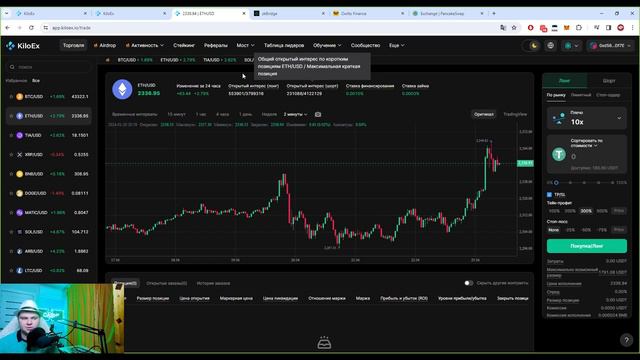Screen dimensions: 640x360
Task: Switch to the Шорт tab
Action: [609, 81]
